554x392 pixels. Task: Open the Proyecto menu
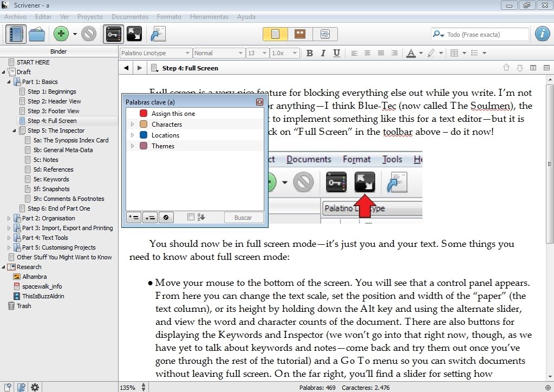pyautogui.click(x=90, y=17)
